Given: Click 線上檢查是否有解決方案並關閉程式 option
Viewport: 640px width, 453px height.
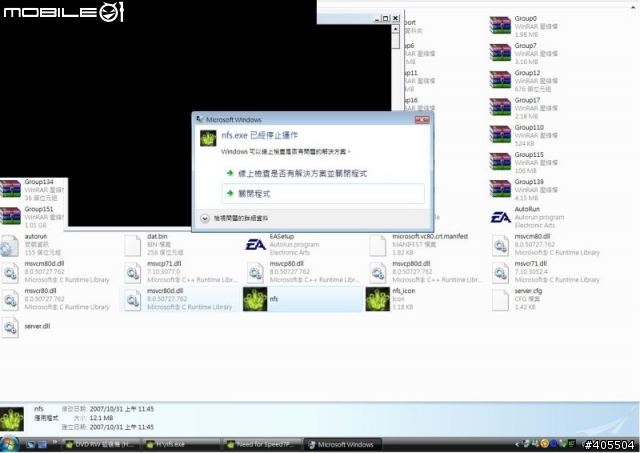Looking at the screenshot, I should point(302,173).
